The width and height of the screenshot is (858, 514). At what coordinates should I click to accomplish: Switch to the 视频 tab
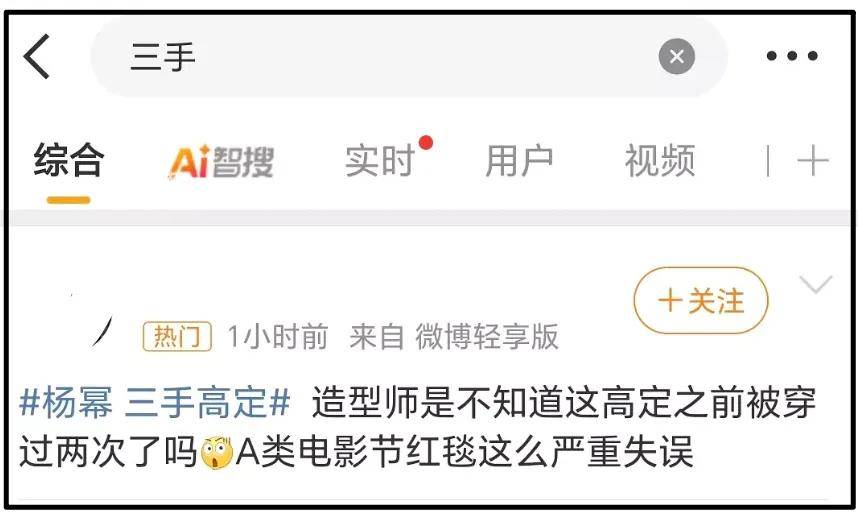point(660,161)
